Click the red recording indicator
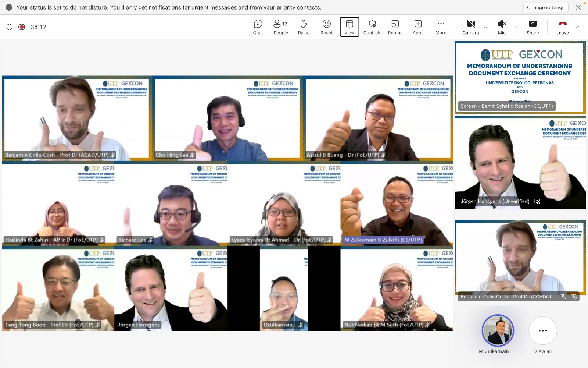The width and height of the screenshot is (588, 368). coord(22,27)
